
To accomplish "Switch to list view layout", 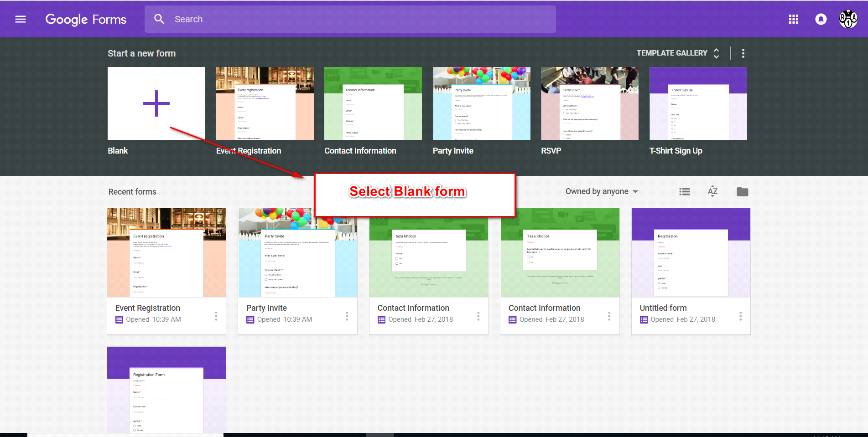I will click(x=685, y=192).
